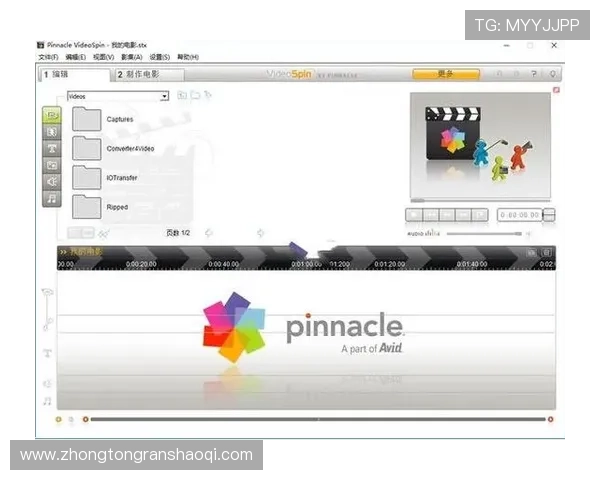The width and height of the screenshot is (600, 480).
Task: Adjust the preview audio volume slider
Action: point(483,233)
